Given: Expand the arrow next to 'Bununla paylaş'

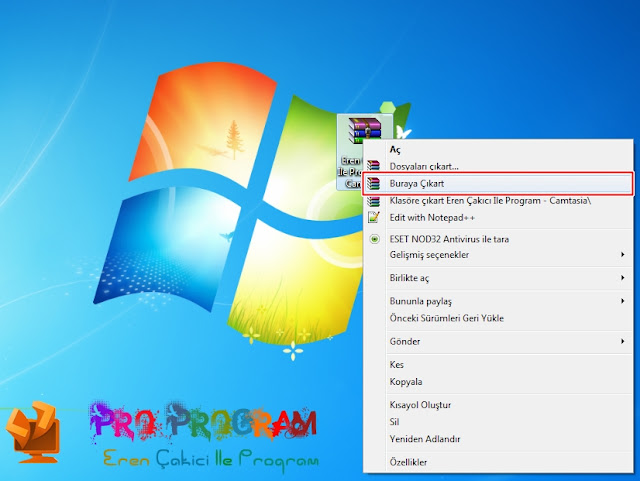Looking at the screenshot, I should pyautogui.click(x=622, y=301).
